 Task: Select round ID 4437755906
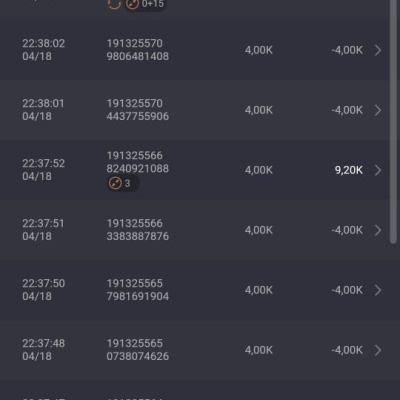(x=138, y=116)
